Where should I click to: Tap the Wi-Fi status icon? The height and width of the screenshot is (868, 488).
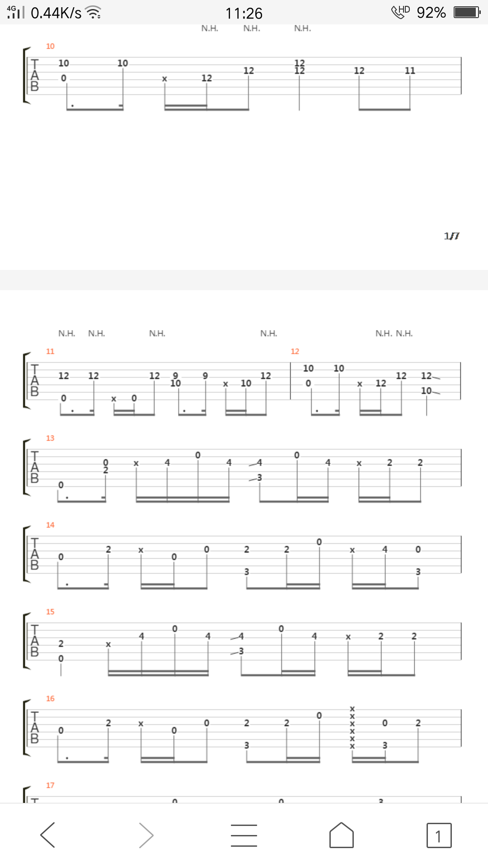point(94,13)
